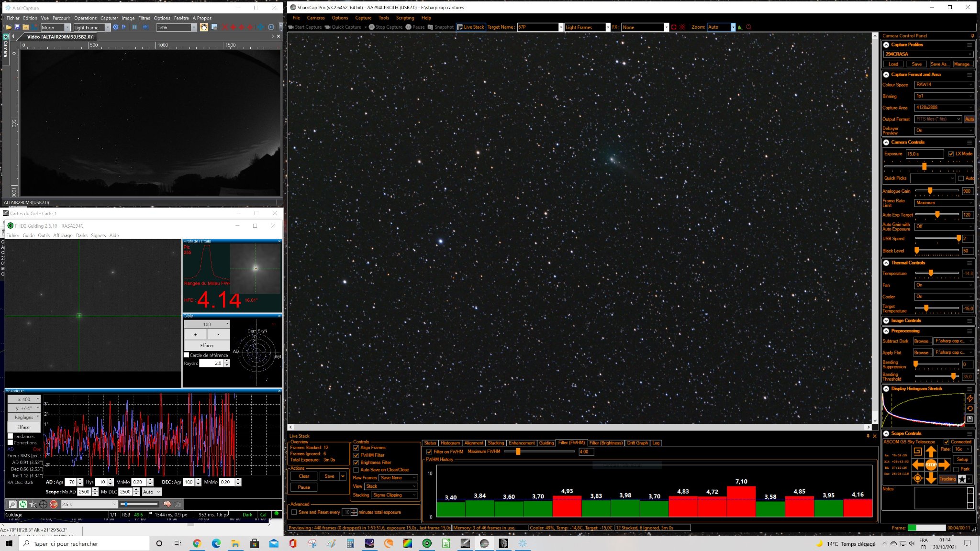Screen dimensions: 980x551
Task: Enable Auto Save on Clear/Close
Action: tap(356, 470)
